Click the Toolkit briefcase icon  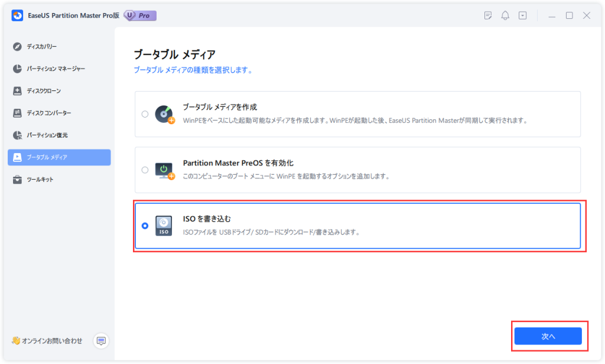(17, 180)
